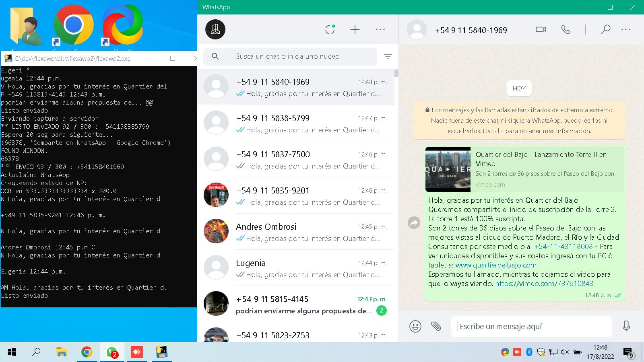The height and width of the screenshot is (362, 644).
Task: Open the WhatsApp profile avatar at top left
Action: coord(215,29)
